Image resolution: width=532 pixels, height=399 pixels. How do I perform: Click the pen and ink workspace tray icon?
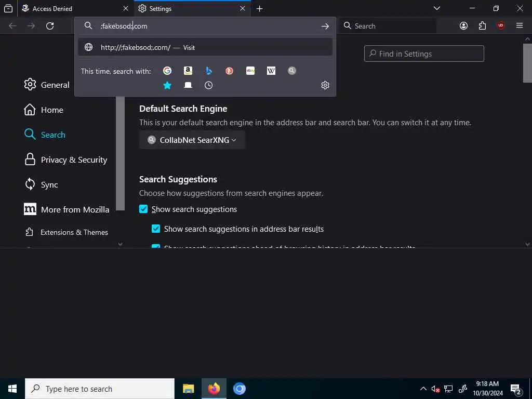463,389
